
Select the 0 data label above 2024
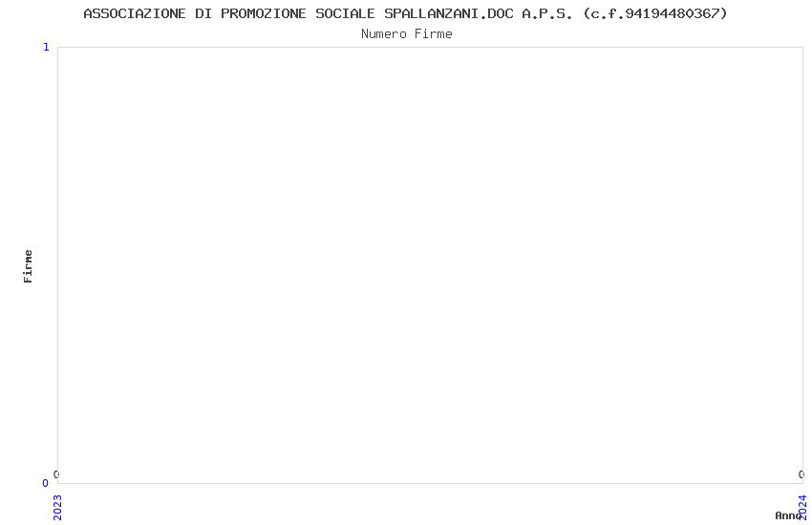pyautogui.click(x=801, y=474)
